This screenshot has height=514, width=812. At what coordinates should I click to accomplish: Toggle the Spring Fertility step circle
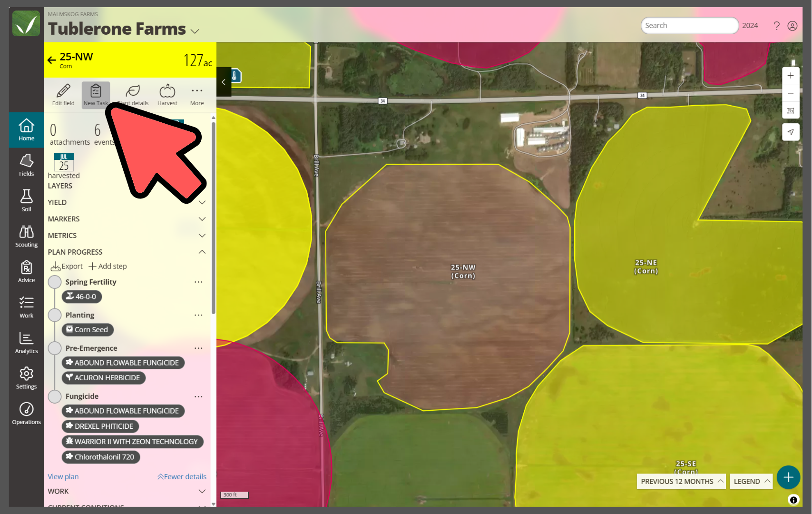[55, 282]
